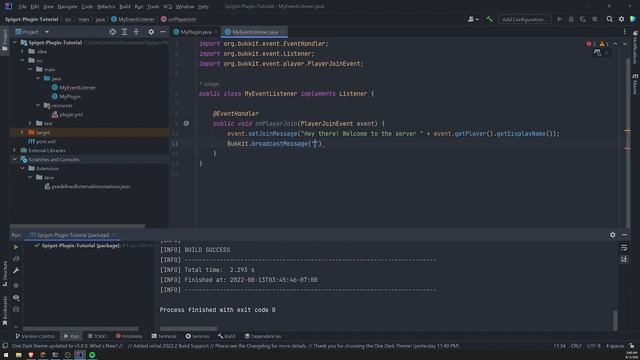Open the Project view dropdown arrow

tap(47, 32)
